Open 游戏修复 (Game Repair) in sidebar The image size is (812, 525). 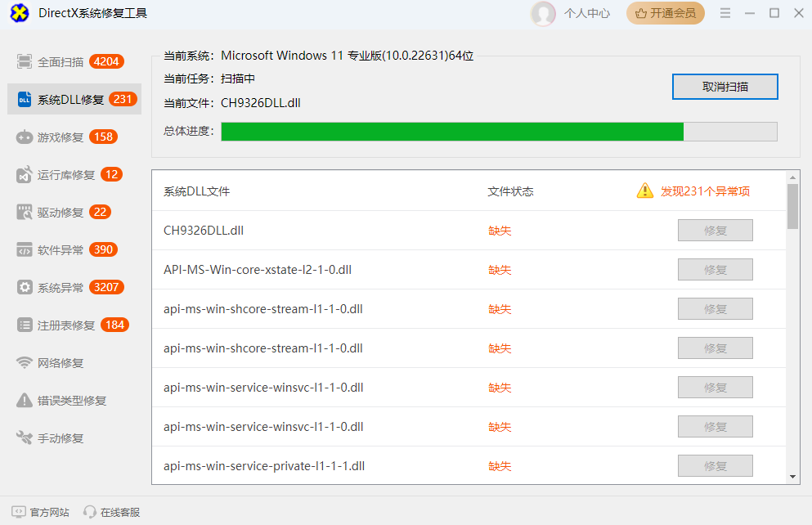tap(53, 137)
